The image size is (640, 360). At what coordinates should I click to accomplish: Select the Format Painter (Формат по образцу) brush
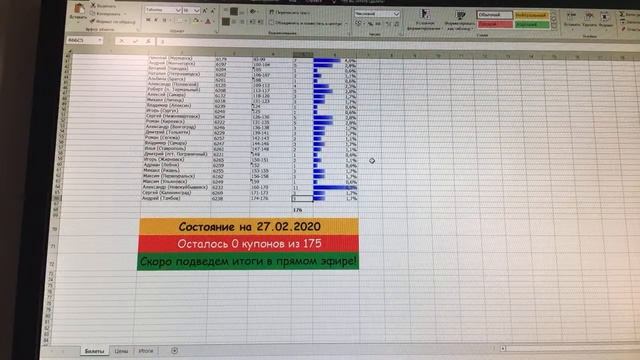pos(93,21)
